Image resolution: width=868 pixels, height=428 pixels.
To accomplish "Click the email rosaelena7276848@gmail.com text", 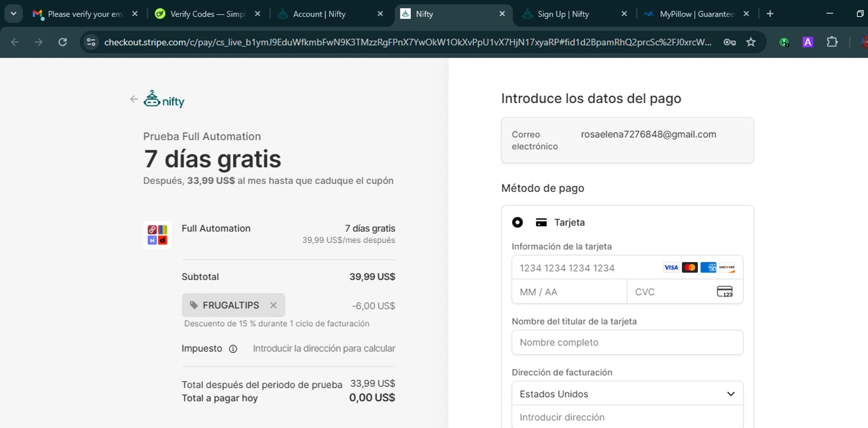I will (x=649, y=134).
